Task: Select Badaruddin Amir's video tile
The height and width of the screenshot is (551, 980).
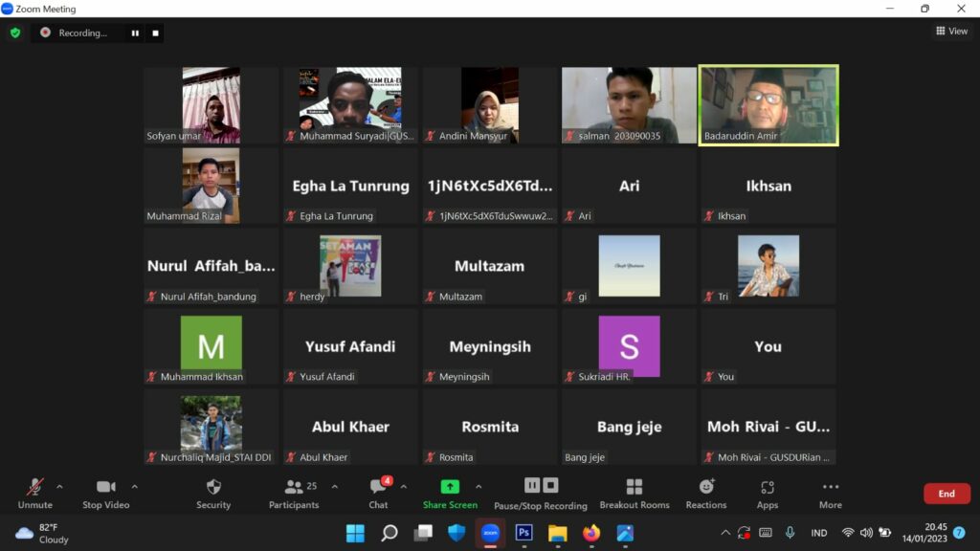Action: (768, 105)
